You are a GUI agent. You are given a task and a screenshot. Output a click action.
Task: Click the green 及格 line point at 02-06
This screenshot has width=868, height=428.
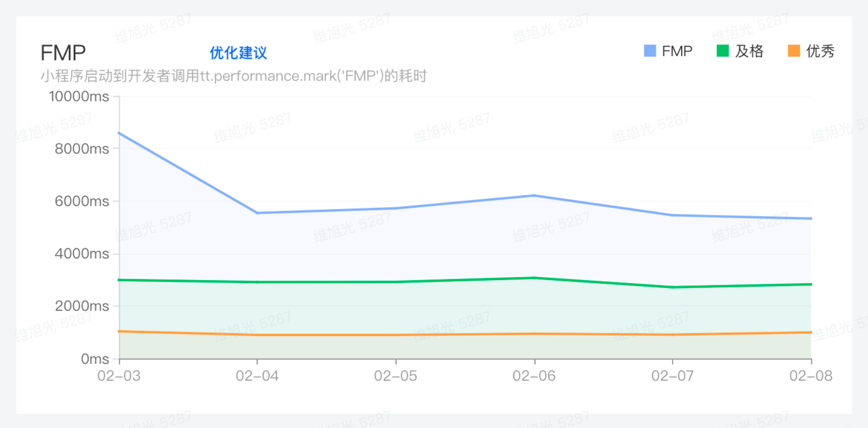click(x=535, y=278)
